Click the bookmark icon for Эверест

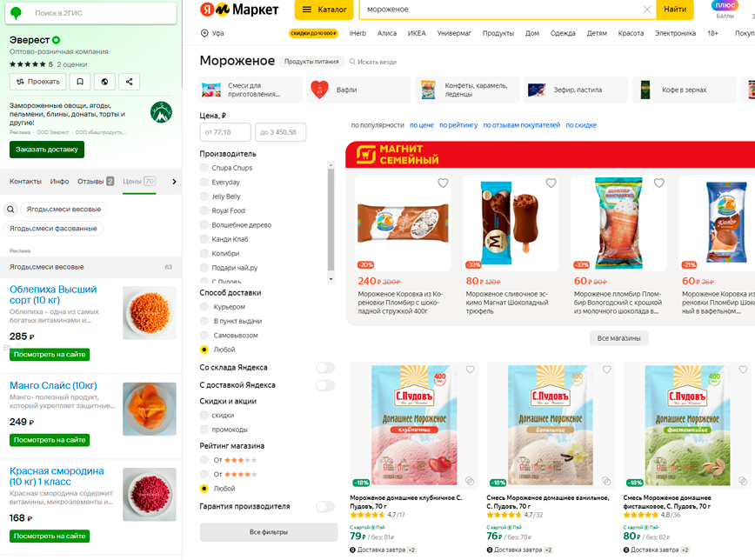80,82
